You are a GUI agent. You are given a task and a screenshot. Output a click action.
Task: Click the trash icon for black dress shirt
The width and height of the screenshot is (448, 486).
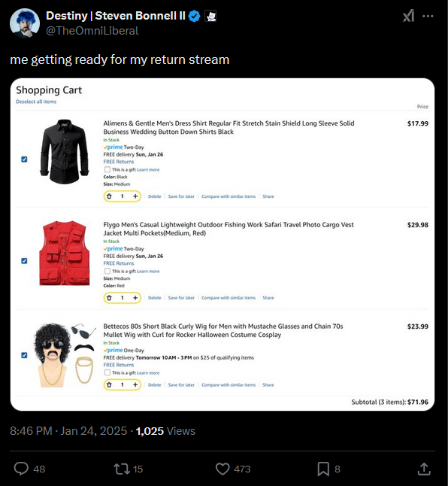point(109,196)
